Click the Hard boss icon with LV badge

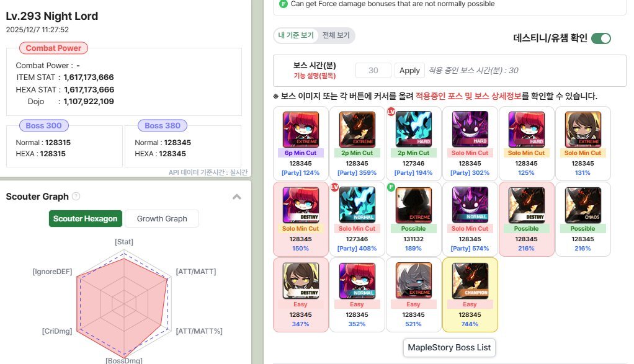tap(413, 129)
